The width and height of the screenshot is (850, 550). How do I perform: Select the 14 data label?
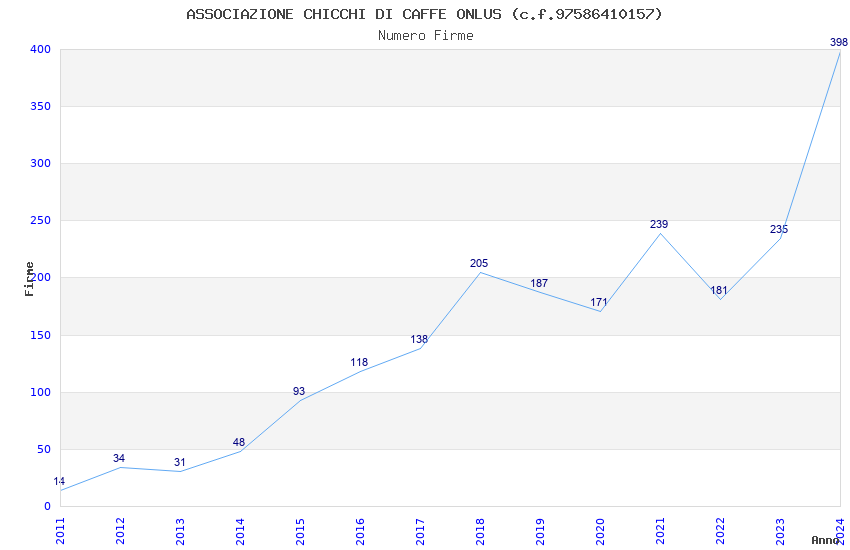click(59, 481)
